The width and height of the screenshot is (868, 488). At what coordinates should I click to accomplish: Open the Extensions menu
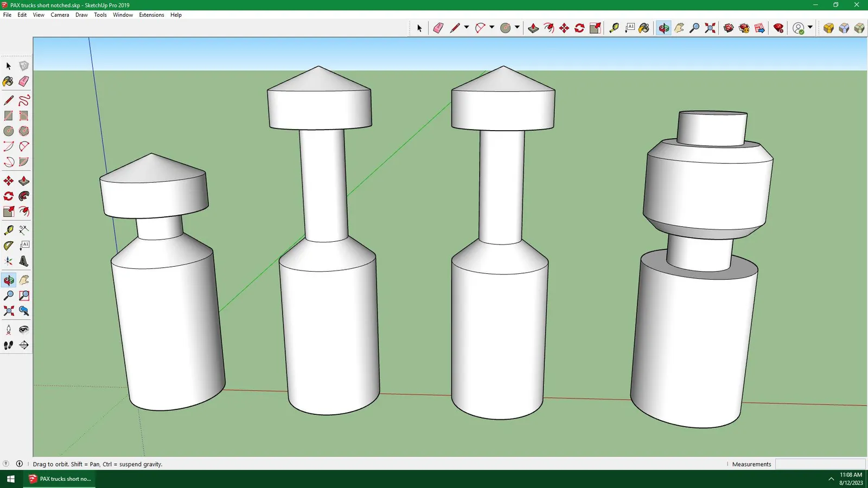pyautogui.click(x=151, y=15)
